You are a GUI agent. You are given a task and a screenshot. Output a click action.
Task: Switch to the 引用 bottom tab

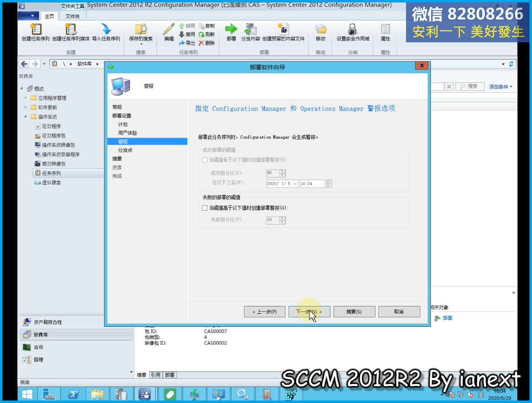tap(155, 375)
